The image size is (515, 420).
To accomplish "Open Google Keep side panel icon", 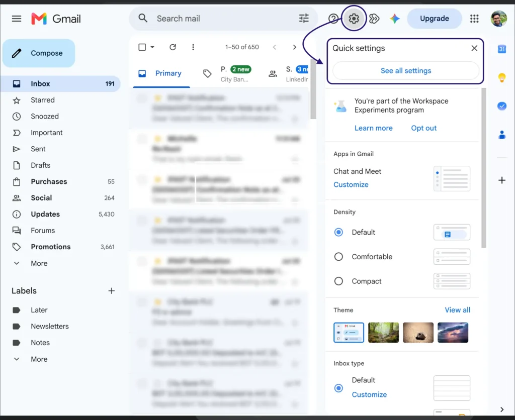I will click(502, 77).
